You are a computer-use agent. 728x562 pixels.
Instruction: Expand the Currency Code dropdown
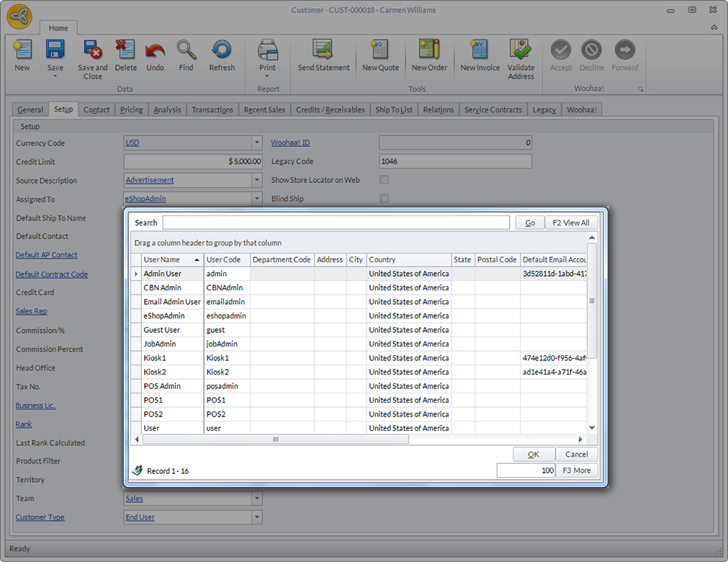pos(257,143)
